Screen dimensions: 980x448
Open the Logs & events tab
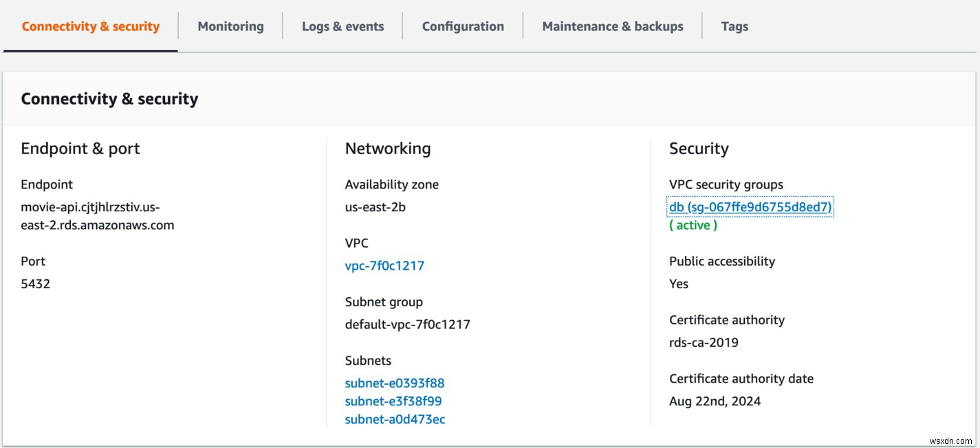342,26
